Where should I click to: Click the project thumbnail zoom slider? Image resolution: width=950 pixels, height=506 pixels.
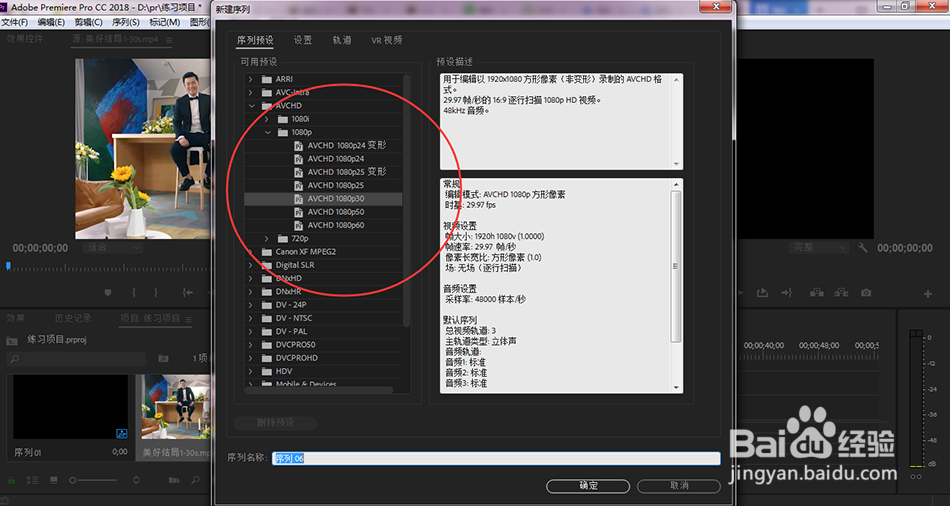point(92,480)
